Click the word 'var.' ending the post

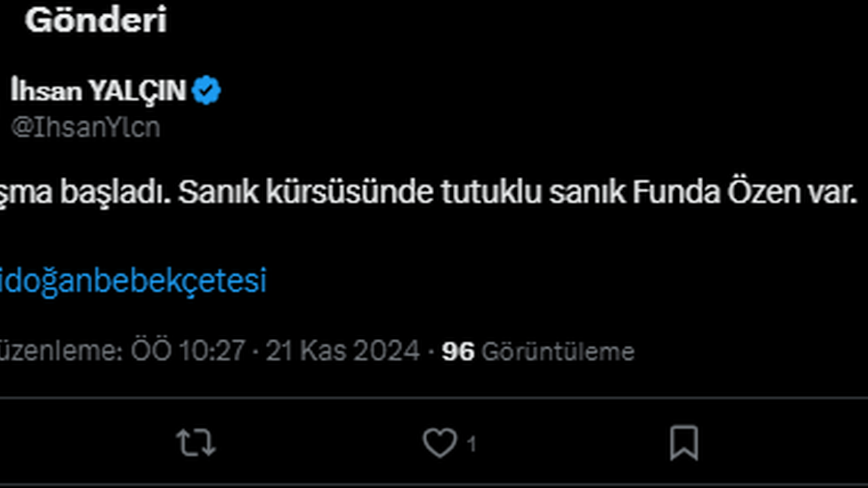(829, 195)
